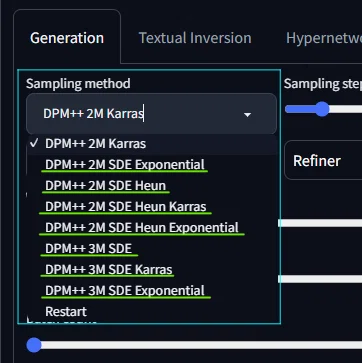
Task: Collapse the Sampling method dropdown arrow
Action: (247, 115)
